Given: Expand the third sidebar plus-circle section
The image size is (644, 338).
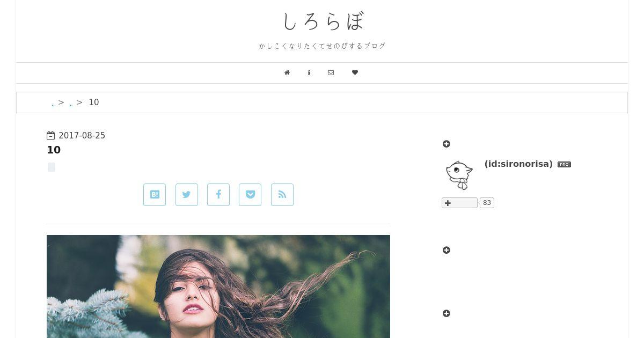Looking at the screenshot, I should click(x=447, y=313).
